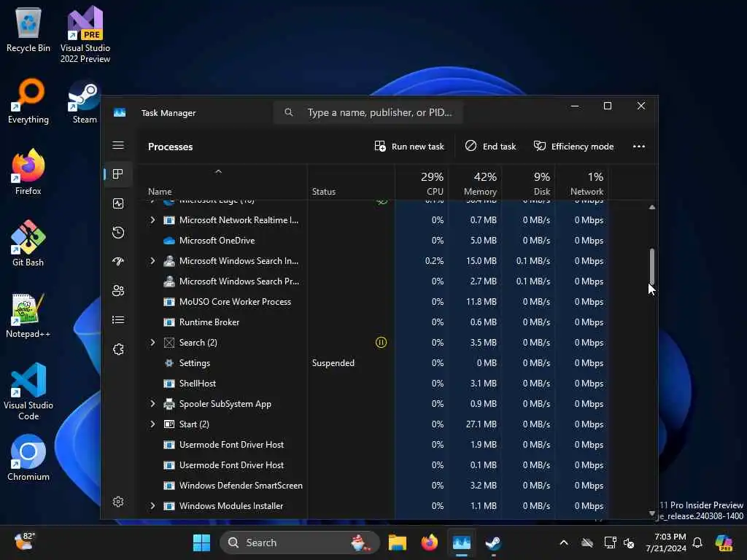
Task: Focus the Task Manager search box
Action: (368, 112)
